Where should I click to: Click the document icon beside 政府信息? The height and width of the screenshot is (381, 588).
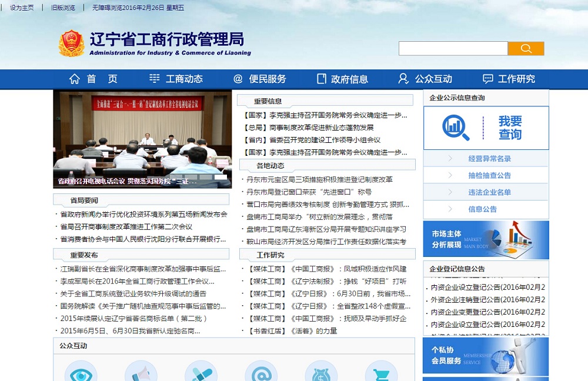pyautogui.click(x=322, y=79)
